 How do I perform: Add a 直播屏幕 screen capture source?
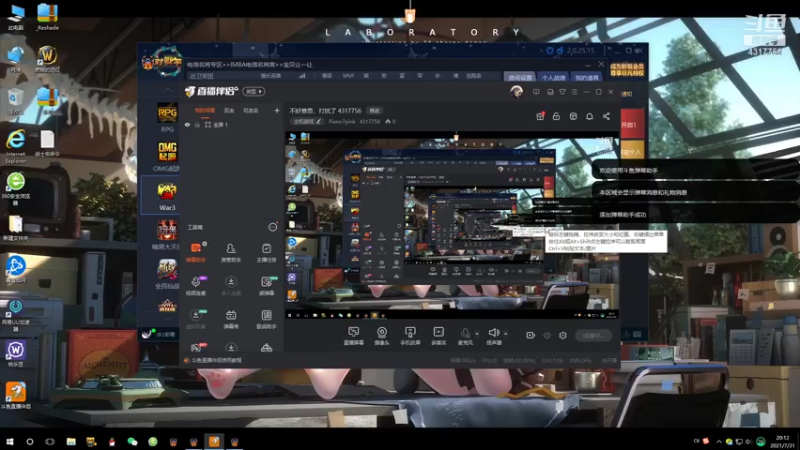click(354, 336)
